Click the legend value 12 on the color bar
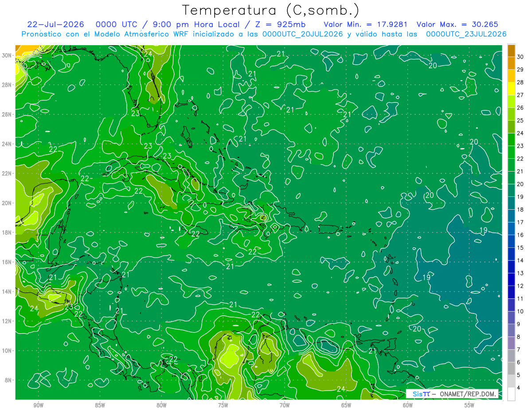 [520, 286]
